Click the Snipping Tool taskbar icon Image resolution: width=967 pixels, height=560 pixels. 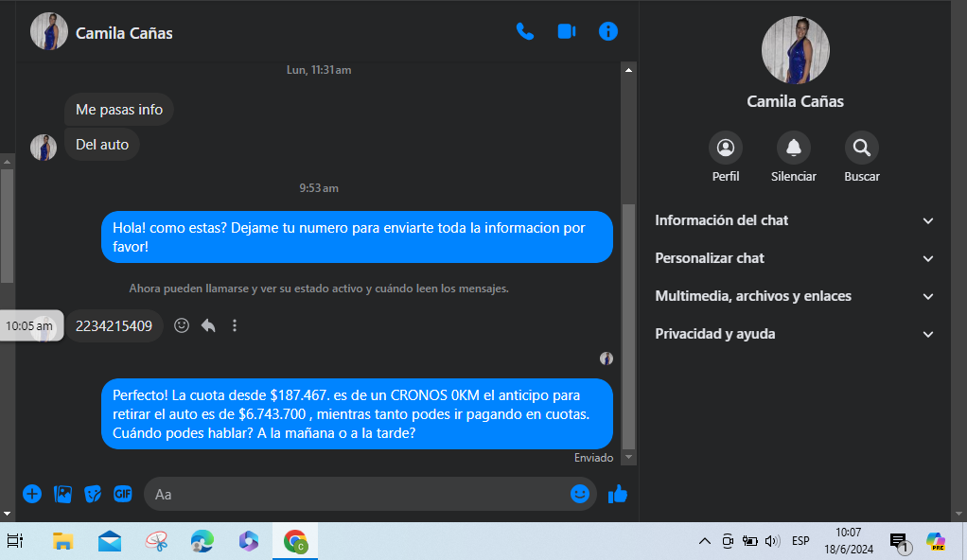156,541
